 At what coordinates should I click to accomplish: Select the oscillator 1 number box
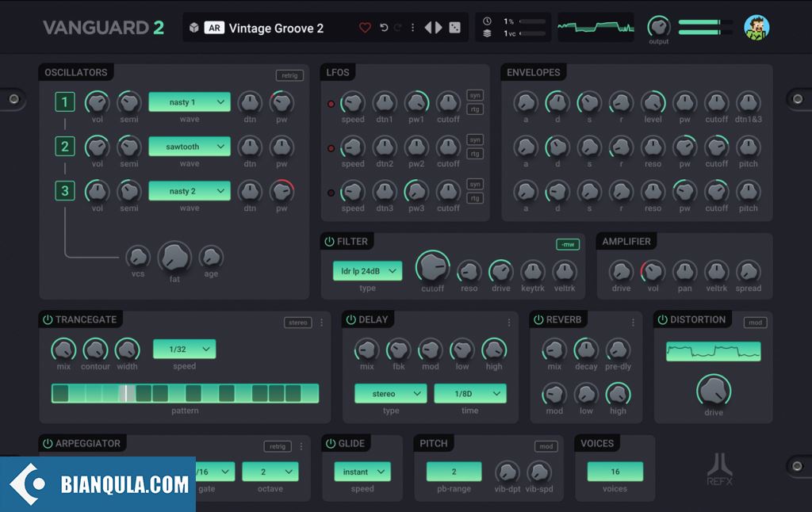[65, 102]
